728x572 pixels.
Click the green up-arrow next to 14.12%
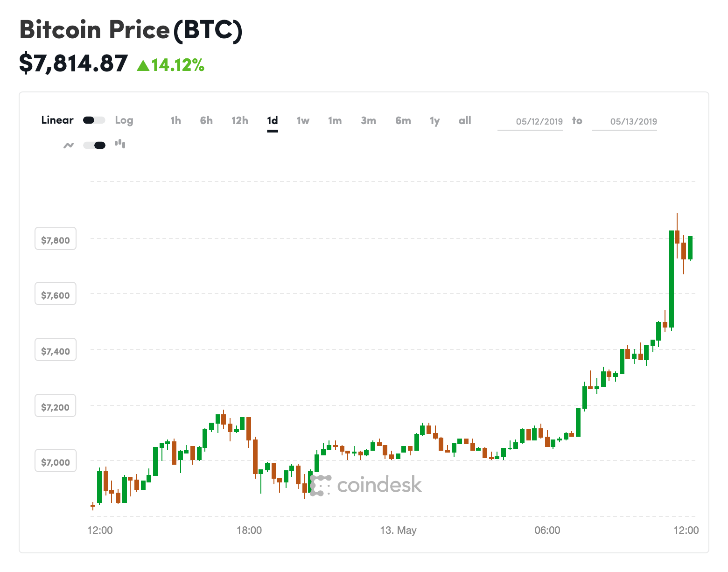(x=142, y=66)
